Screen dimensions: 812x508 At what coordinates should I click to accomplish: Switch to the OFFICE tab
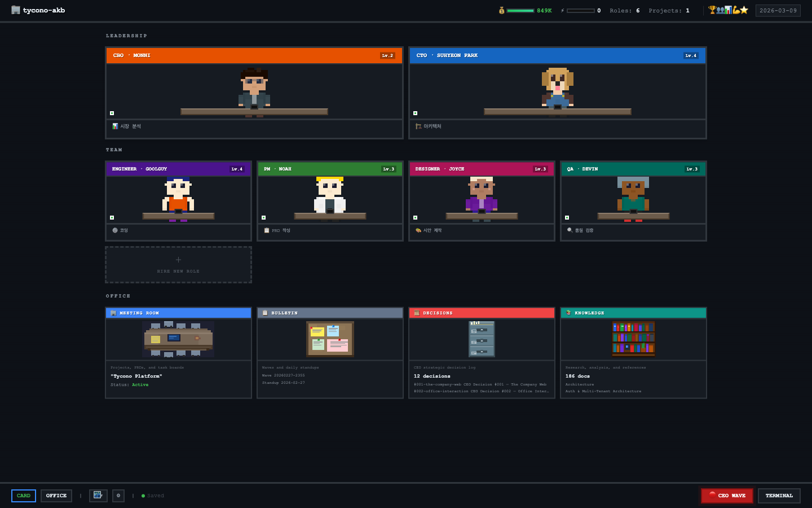coord(56,495)
